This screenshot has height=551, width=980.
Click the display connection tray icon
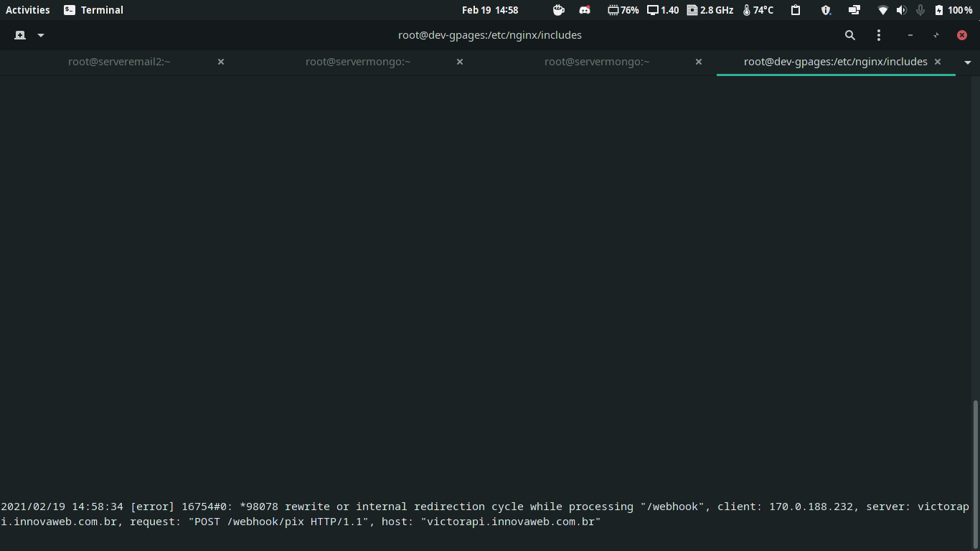854,10
